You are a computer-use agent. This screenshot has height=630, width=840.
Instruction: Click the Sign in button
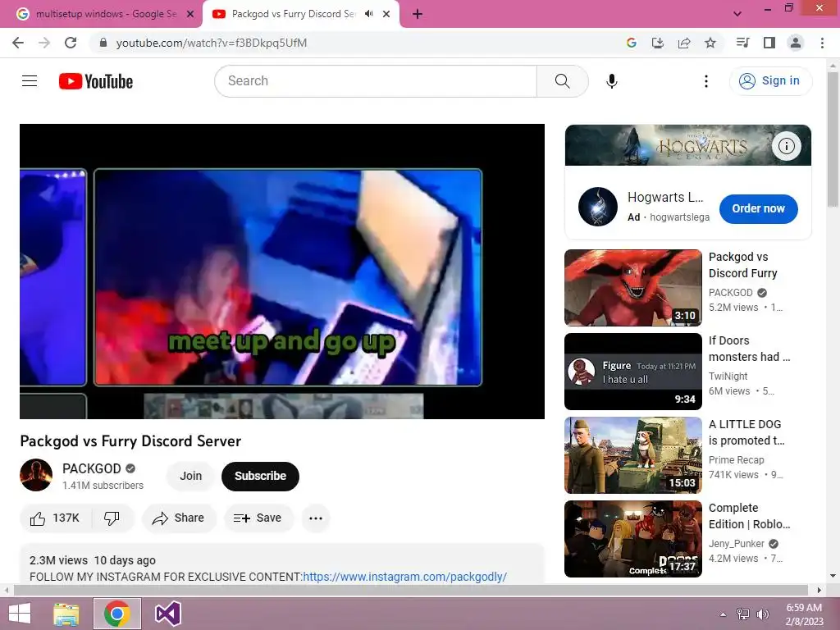tap(770, 81)
